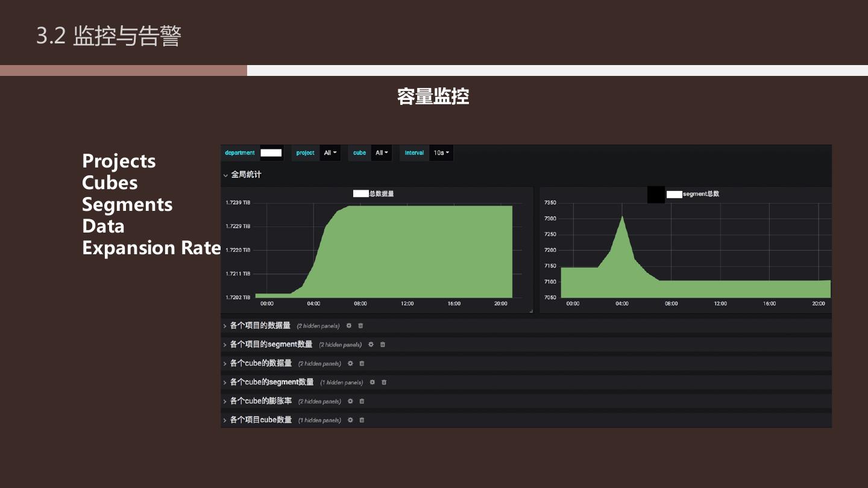Click the 1.7239 TiB axis label
Viewport: 868px width, 488px height.
(x=238, y=202)
